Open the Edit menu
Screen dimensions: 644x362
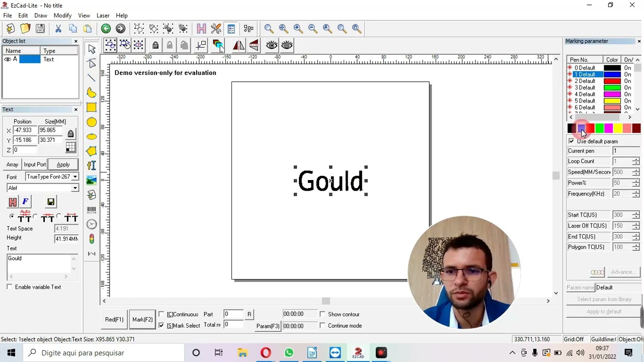(23, 16)
